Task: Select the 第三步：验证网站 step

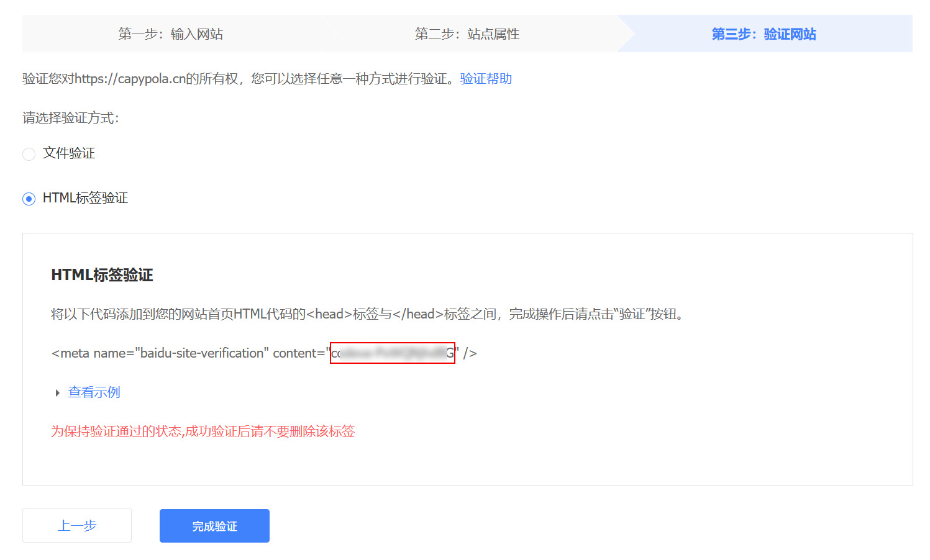Action: pos(764,34)
